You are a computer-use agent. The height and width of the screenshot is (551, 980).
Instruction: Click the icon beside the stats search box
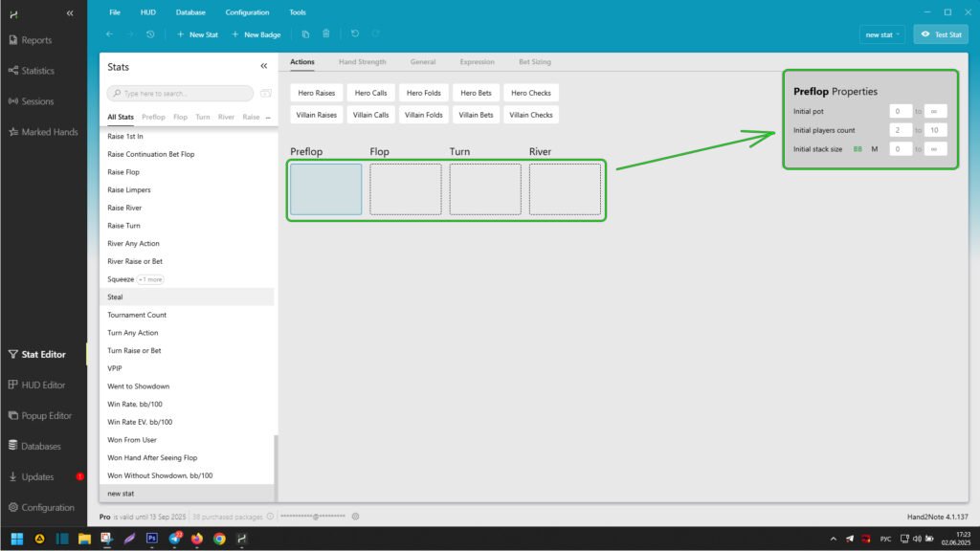click(x=265, y=94)
